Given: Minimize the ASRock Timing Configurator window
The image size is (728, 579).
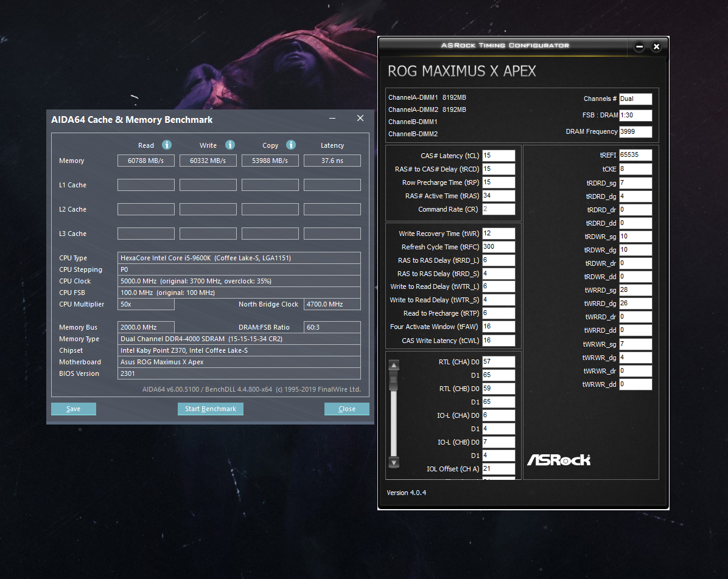Looking at the screenshot, I should pyautogui.click(x=639, y=46).
